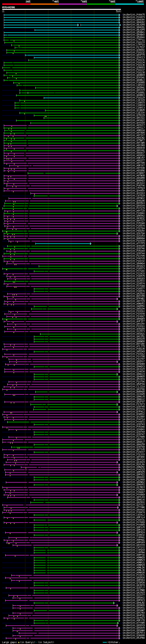Click the short cyan alignment bar for A7Y7F5

pos(63,244)
